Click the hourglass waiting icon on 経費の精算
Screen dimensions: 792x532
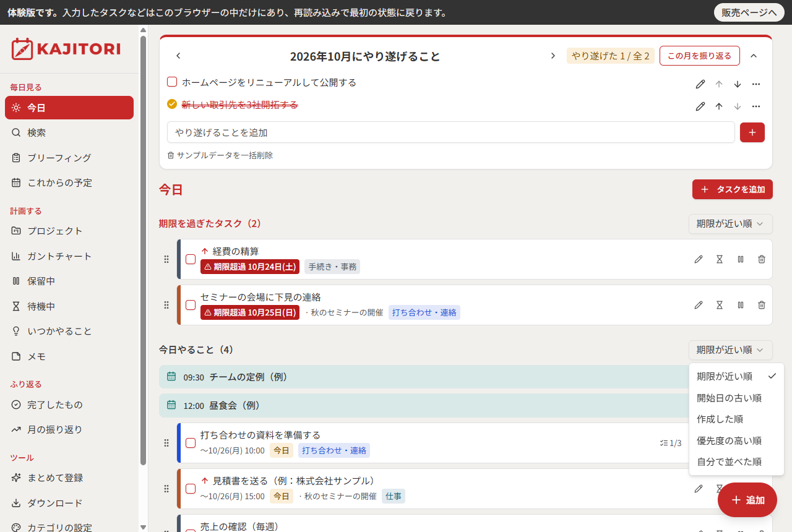click(x=720, y=259)
